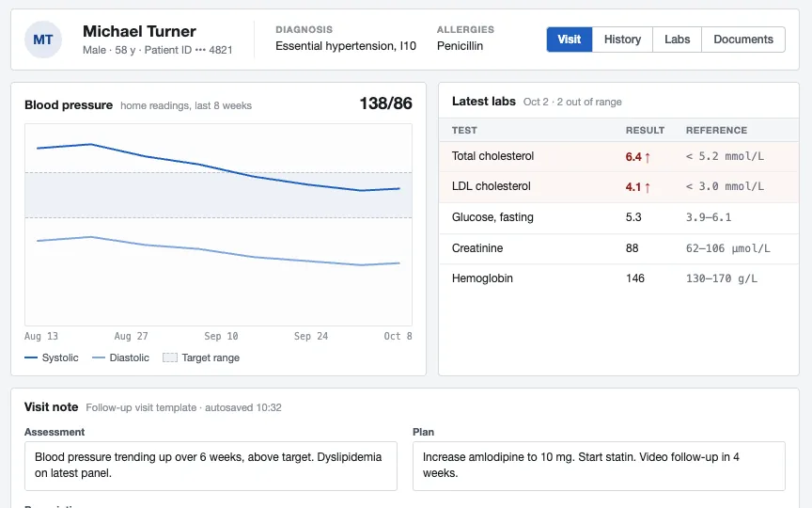Viewport: 812px width, 508px height.
Task: Click the 'autosaved 10:32' template note
Action: [x=243, y=408]
